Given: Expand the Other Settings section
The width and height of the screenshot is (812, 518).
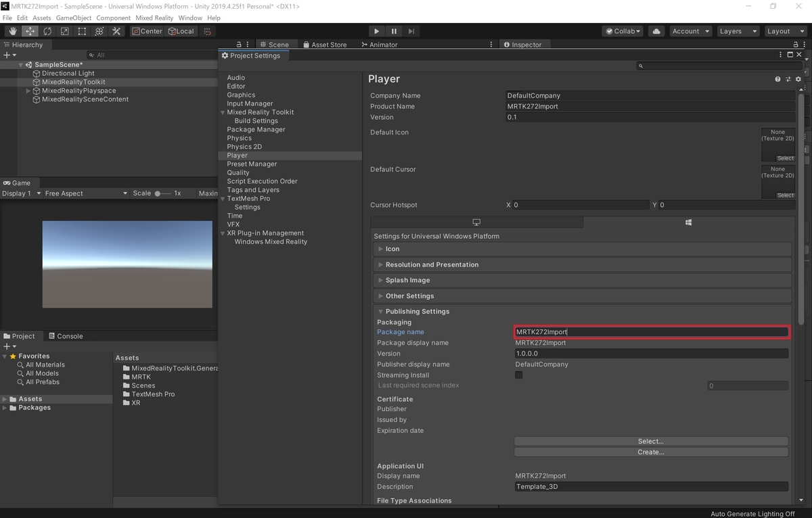Looking at the screenshot, I should tap(583, 296).
